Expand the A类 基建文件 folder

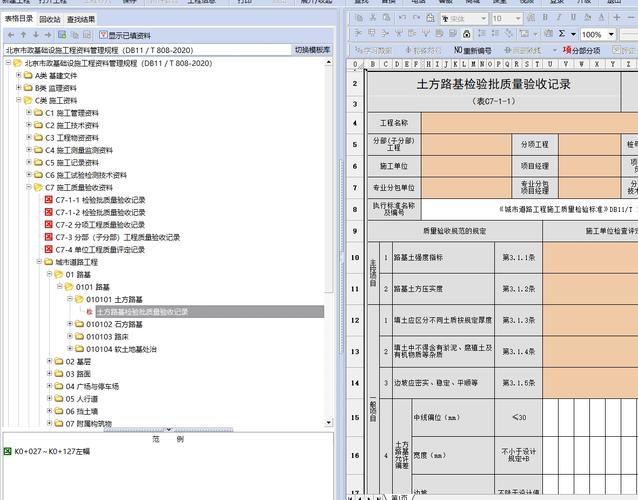(18, 75)
